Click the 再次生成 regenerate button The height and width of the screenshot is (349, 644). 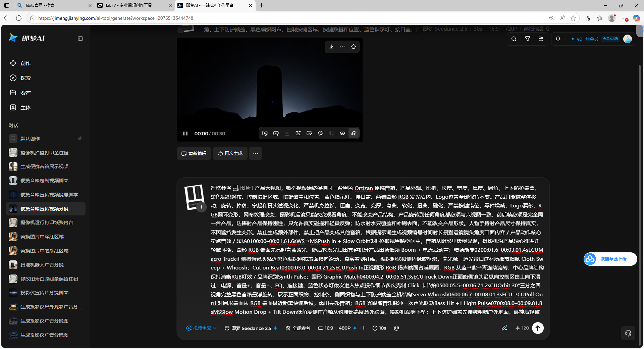point(230,153)
